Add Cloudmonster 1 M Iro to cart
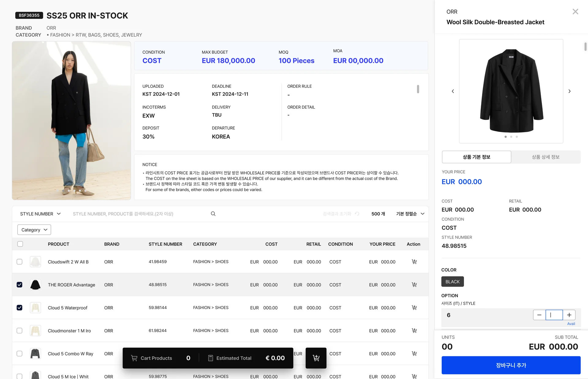 [x=414, y=331]
